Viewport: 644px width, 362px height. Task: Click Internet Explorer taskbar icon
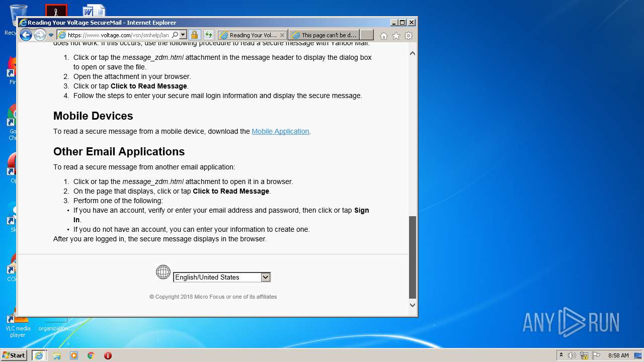pos(39,355)
